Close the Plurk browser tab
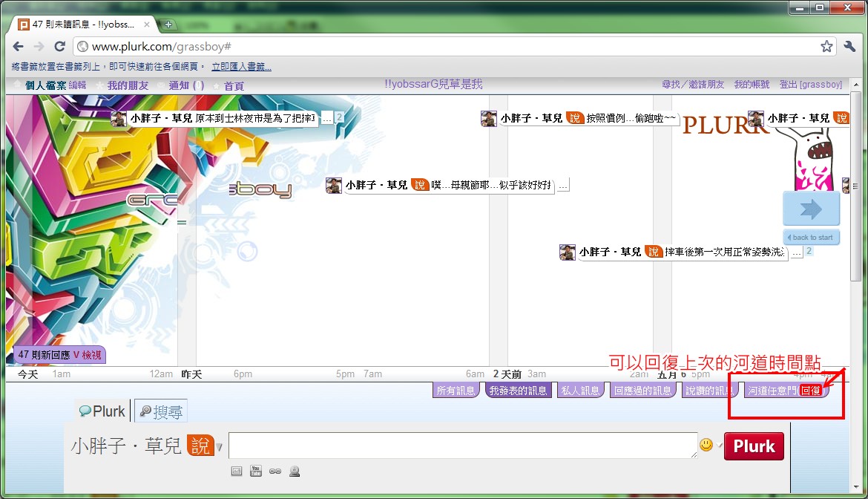The image size is (868, 499). [x=147, y=25]
